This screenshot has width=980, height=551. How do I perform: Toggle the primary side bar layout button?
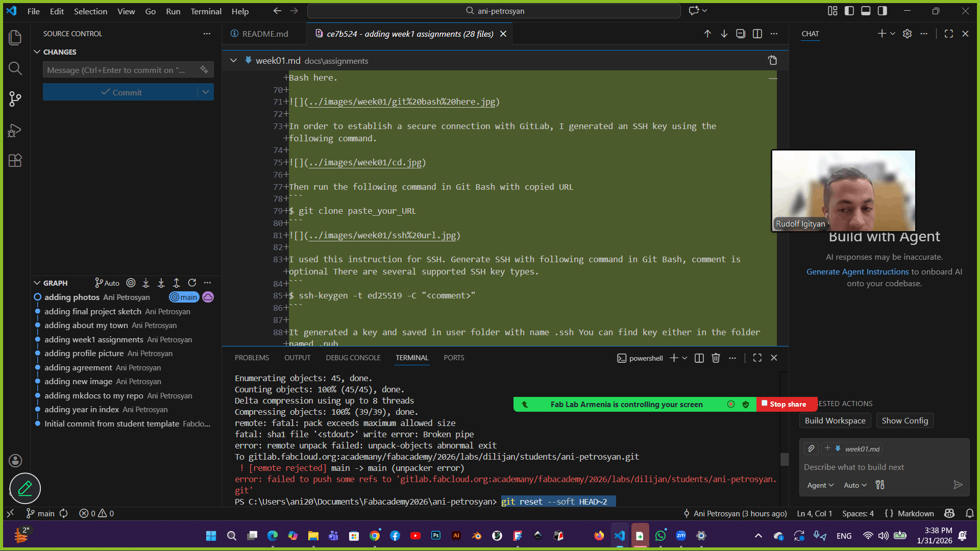click(849, 11)
